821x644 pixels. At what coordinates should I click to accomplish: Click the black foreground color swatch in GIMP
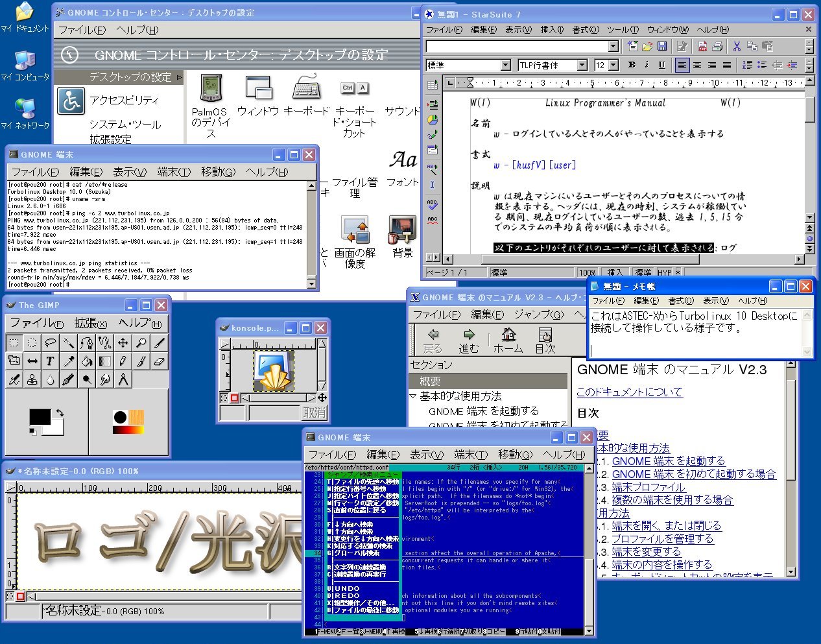point(40,417)
